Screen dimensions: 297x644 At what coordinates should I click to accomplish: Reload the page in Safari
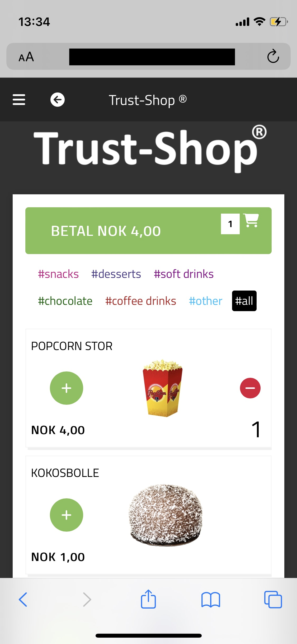273,56
